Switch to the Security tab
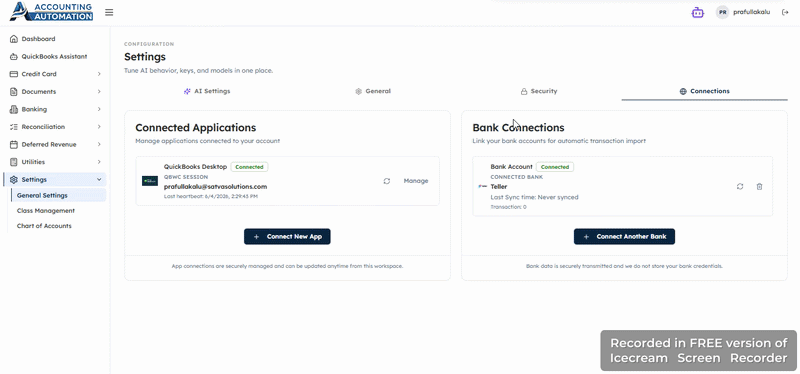Screen dimensions: 800x374 pyautogui.click(x=539, y=91)
